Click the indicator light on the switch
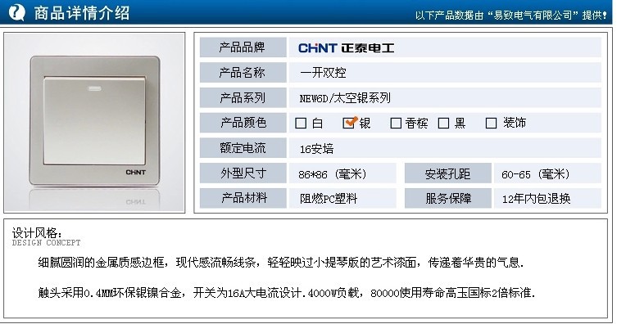The image size is (644, 324). point(94,88)
